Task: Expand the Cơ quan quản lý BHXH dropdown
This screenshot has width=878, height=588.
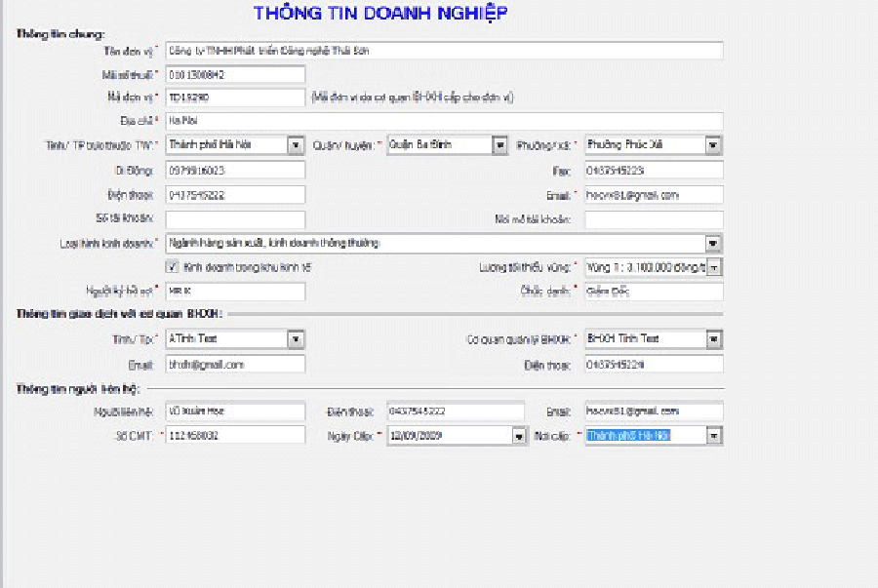Action: 713,339
